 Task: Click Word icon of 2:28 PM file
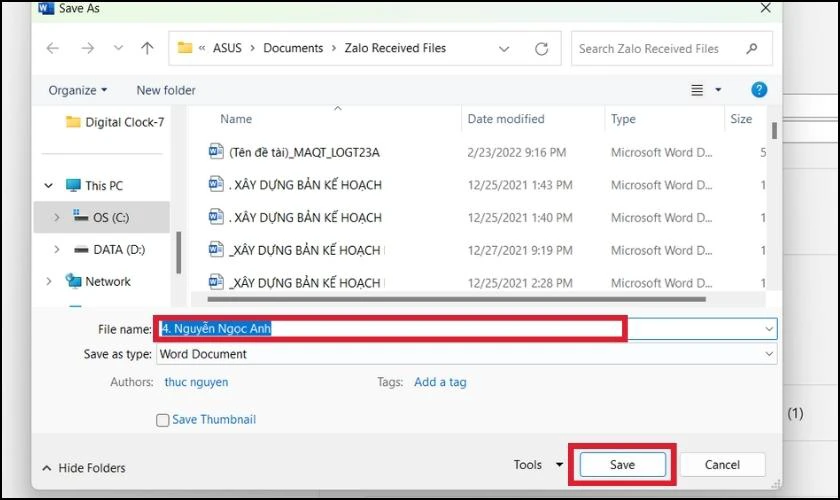click(x=216, y=281)
